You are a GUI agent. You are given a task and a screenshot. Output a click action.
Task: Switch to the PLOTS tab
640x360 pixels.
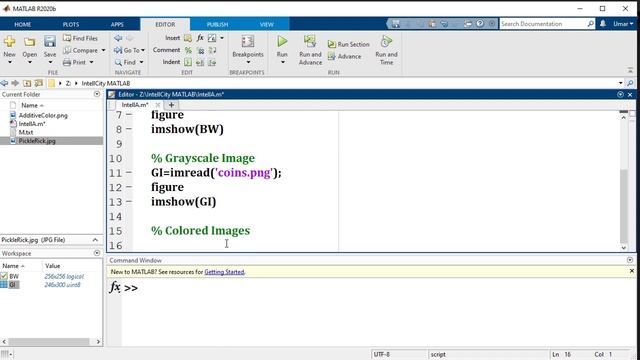(71, 24)
